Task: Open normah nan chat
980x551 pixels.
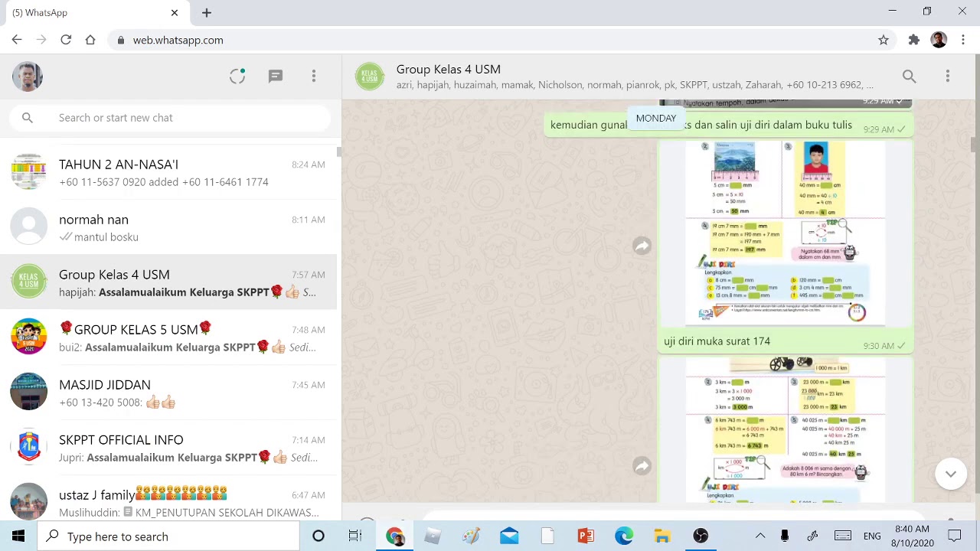Action: (x=168, y=228)
